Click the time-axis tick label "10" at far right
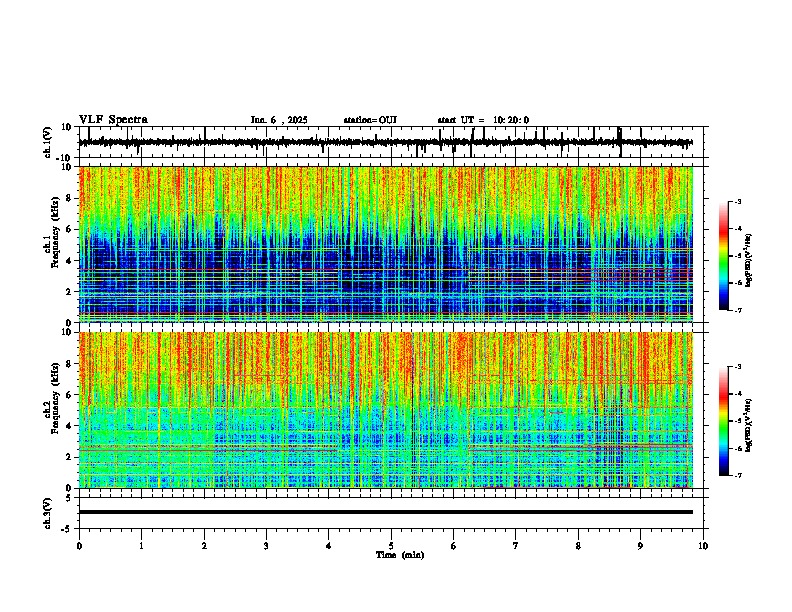The height and width of the screenshot is (612, 792). (x=703, y=546)
